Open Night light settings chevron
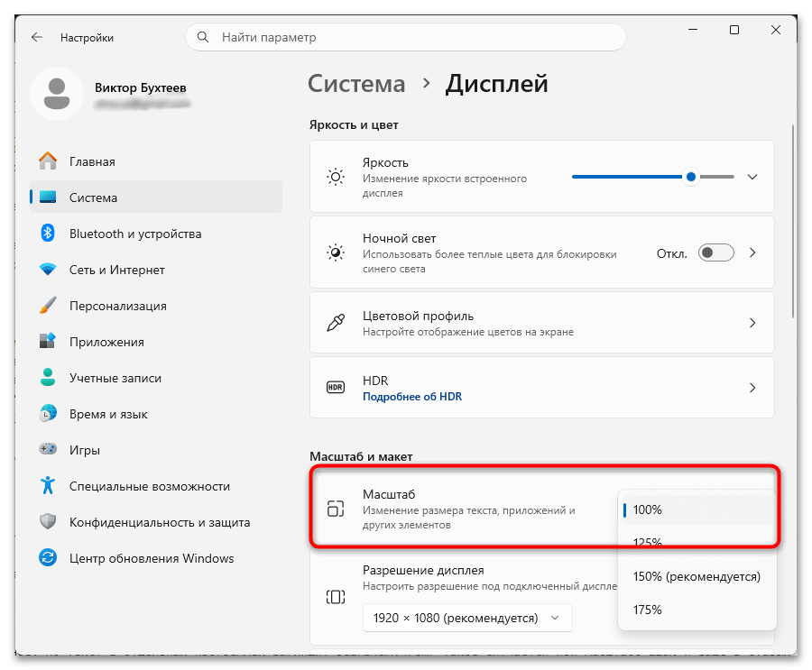Image resolution: width=812 pixels, height=670 pixels. [x=753, y=252]
